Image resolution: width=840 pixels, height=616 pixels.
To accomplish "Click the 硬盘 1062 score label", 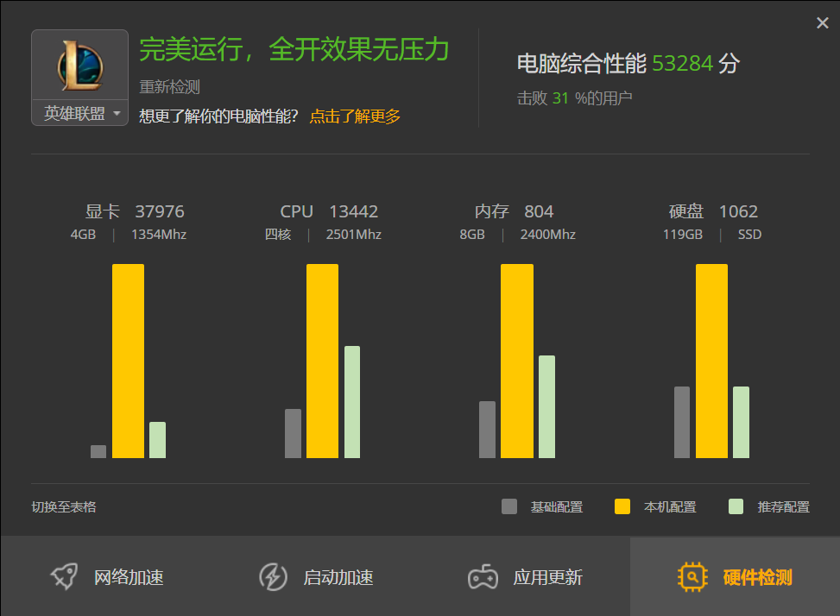I will [x=713, y=211].
